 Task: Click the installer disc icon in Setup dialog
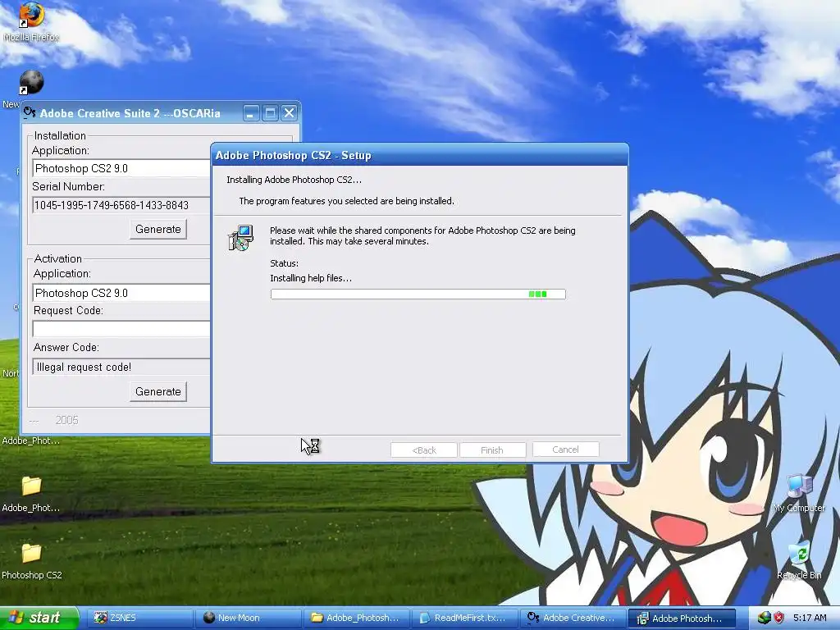pos(240,238)
